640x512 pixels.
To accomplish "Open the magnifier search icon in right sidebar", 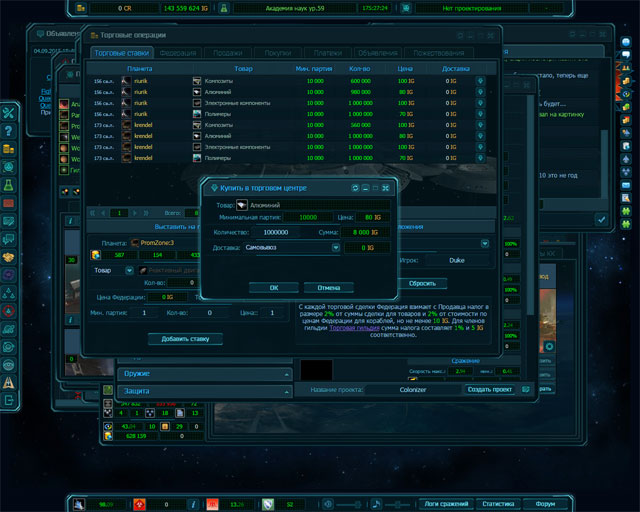I will click(626, 198).
